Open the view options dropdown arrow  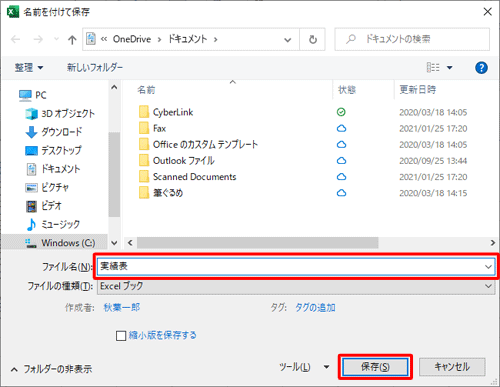449,68
